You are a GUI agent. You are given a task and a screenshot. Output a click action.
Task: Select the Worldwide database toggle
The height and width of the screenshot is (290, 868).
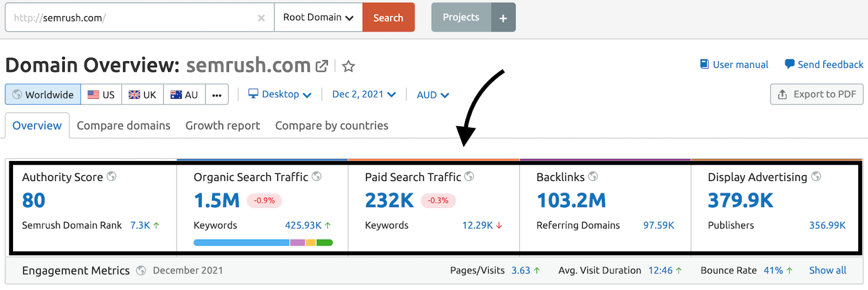coord(43,94)
